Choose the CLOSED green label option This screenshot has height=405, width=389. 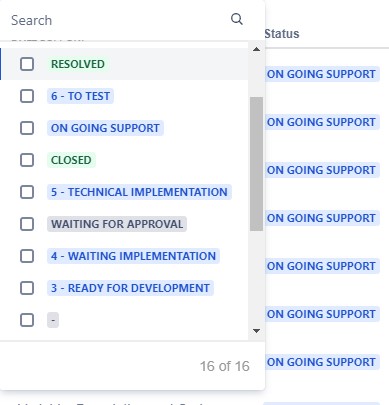[71, 160]
